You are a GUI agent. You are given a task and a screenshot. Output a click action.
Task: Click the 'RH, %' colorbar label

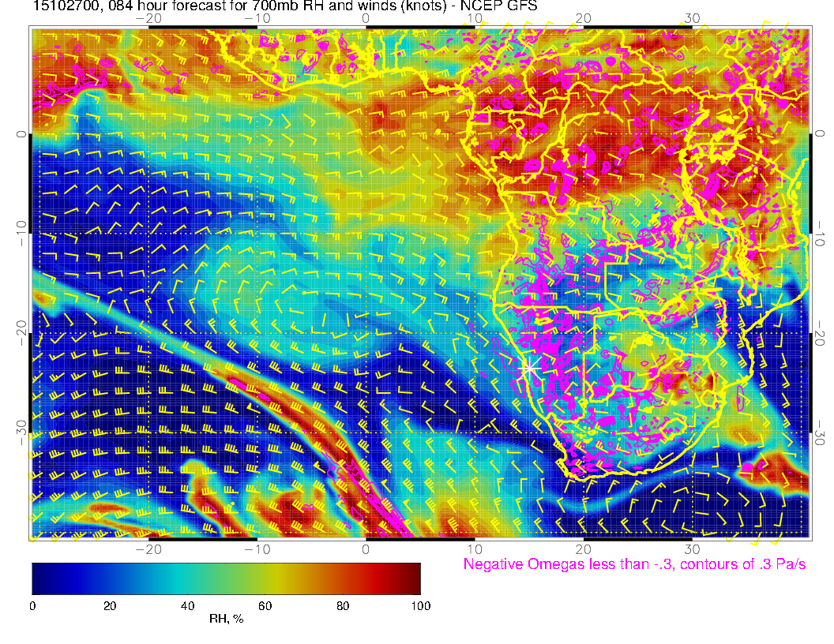[227, 619]
